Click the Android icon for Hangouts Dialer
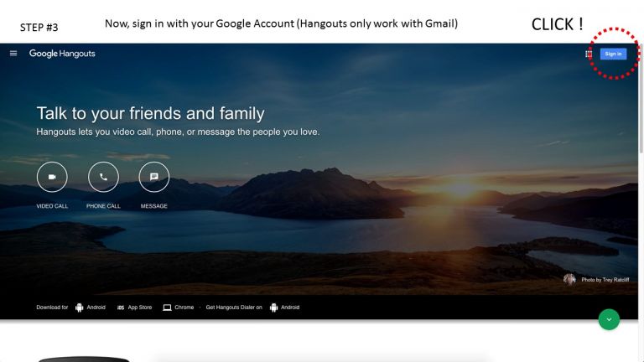This screenshot has height=362, width=644. click(273, 308)
